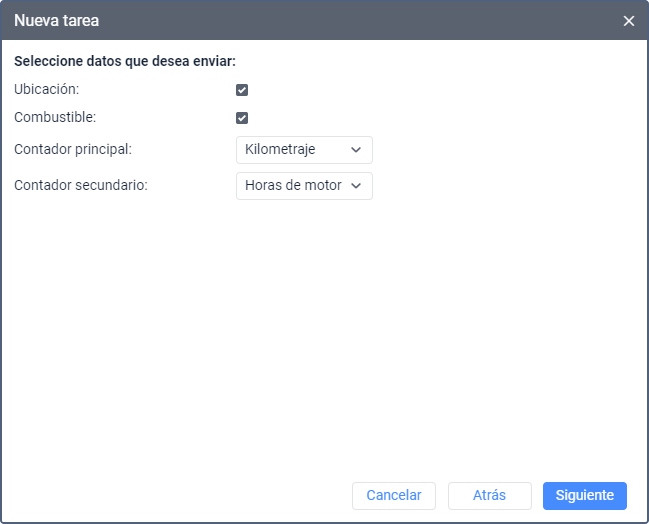This screenshot has height=524, width=649.
Task: Open the Contador principal dropdown
Action: (304, 150)
